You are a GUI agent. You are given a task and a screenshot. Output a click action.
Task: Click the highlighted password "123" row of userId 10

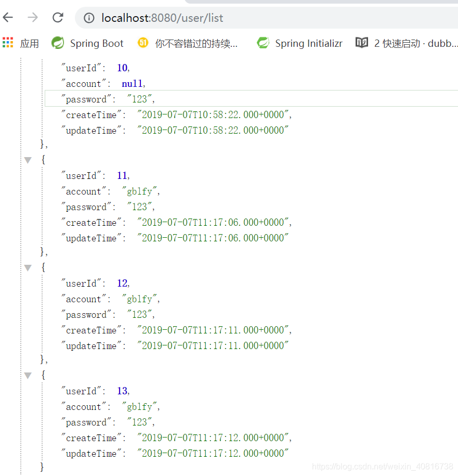click(251, 98)
